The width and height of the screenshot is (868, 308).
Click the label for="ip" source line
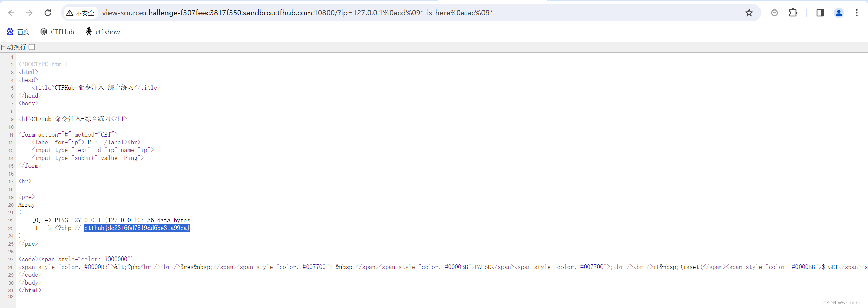click(x=86, y=142)
